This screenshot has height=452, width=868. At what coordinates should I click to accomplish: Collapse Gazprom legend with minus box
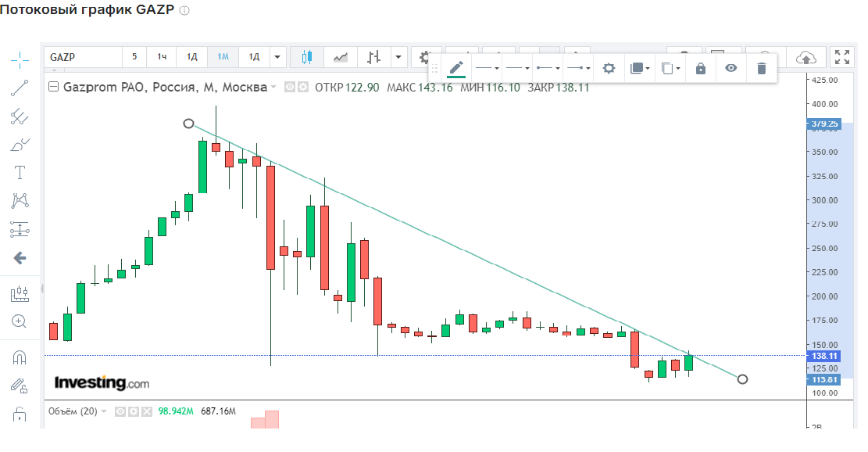(54, 87)
